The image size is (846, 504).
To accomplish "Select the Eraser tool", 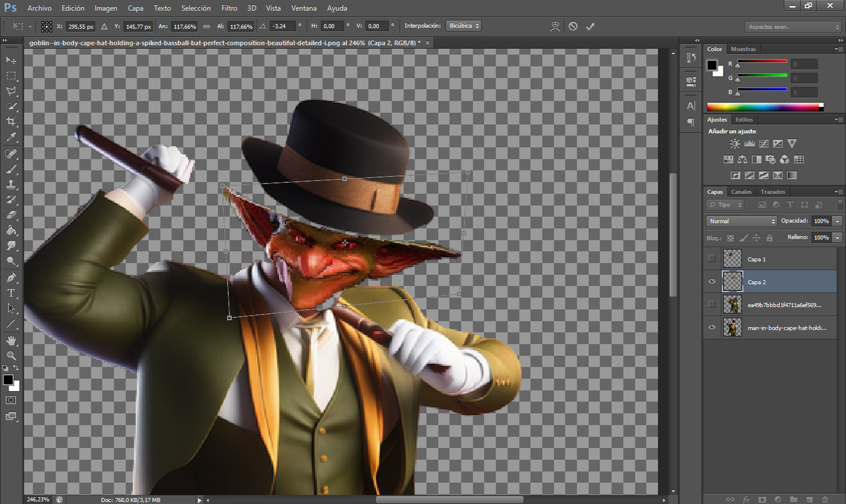I will [11, 215].
